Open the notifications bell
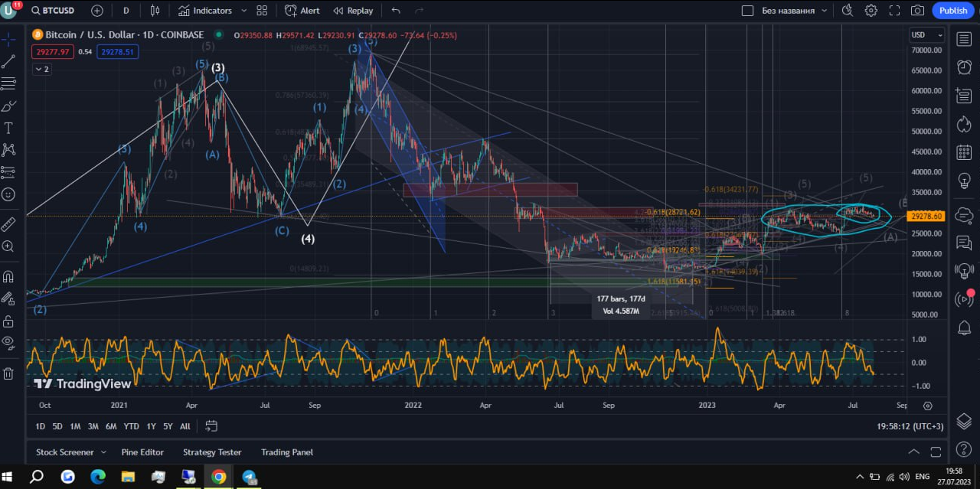This screenshot has height=489, width=980. (965, 328)
